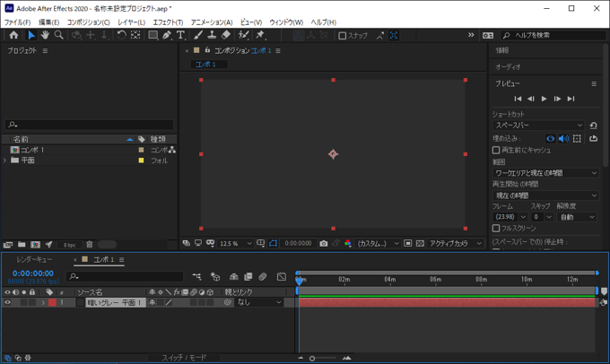Click new folder icon in Project panel

click(22, 245)
